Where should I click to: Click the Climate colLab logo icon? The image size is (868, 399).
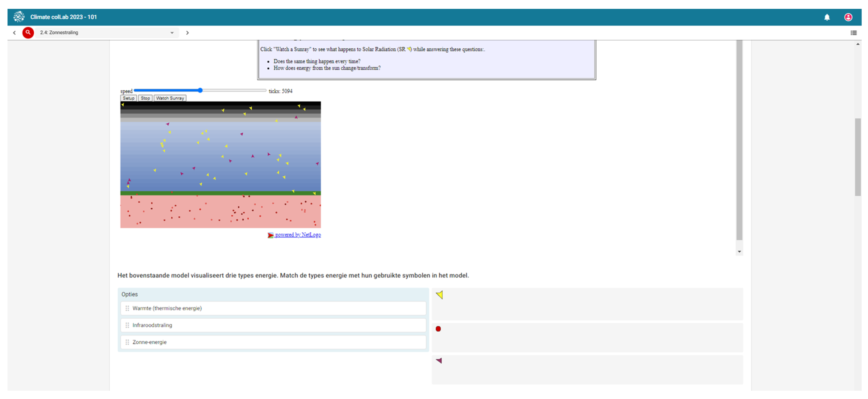pos(19,17)
